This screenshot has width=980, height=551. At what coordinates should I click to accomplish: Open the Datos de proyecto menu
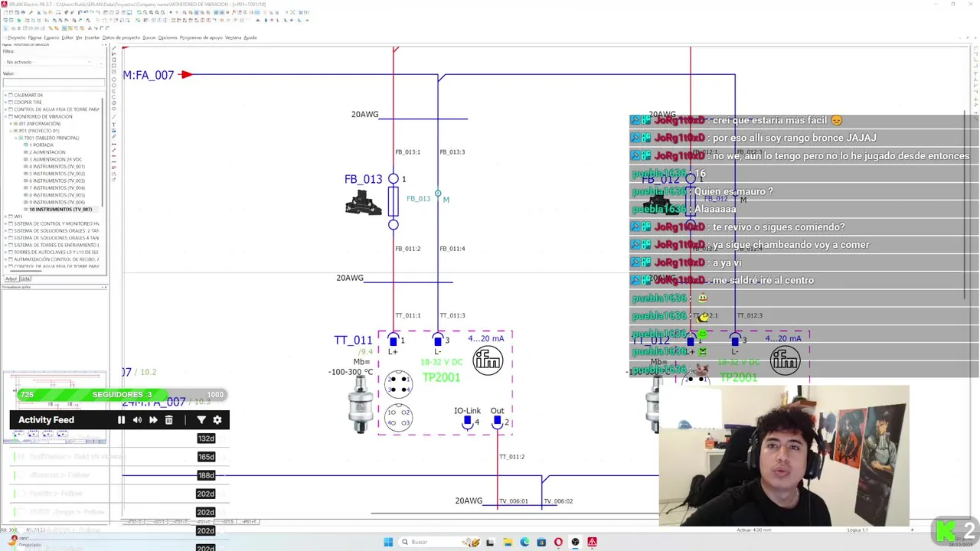click(x=121, y=37)
